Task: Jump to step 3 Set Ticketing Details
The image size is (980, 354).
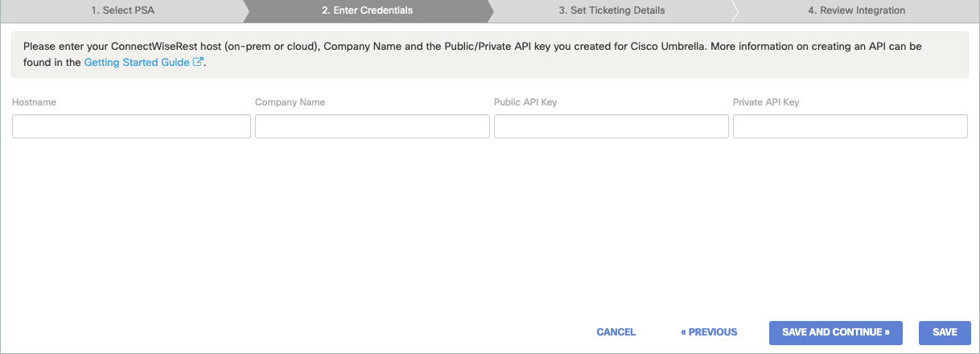Action: (611, 10)
